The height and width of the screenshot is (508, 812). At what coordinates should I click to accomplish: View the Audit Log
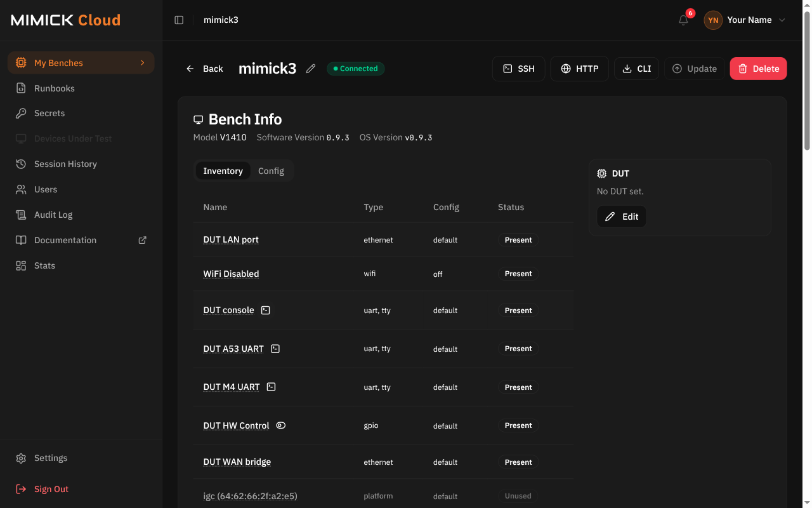tap(81, 215)
